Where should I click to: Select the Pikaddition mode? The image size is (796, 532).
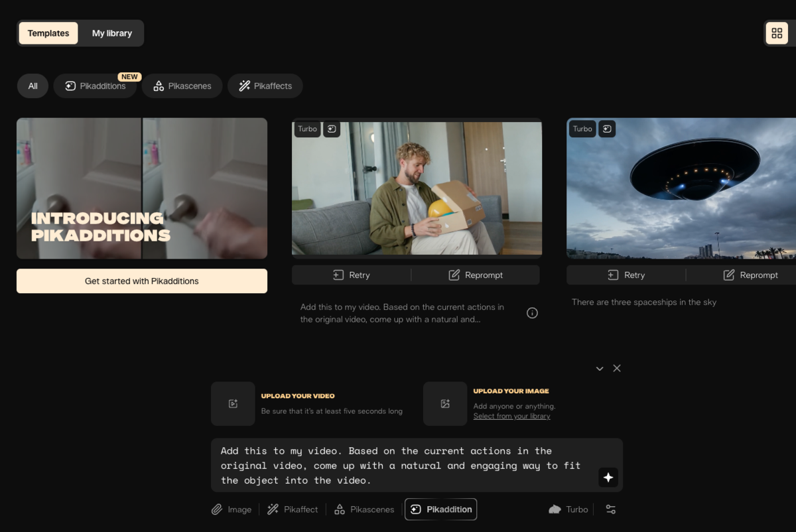pos(441,509)
